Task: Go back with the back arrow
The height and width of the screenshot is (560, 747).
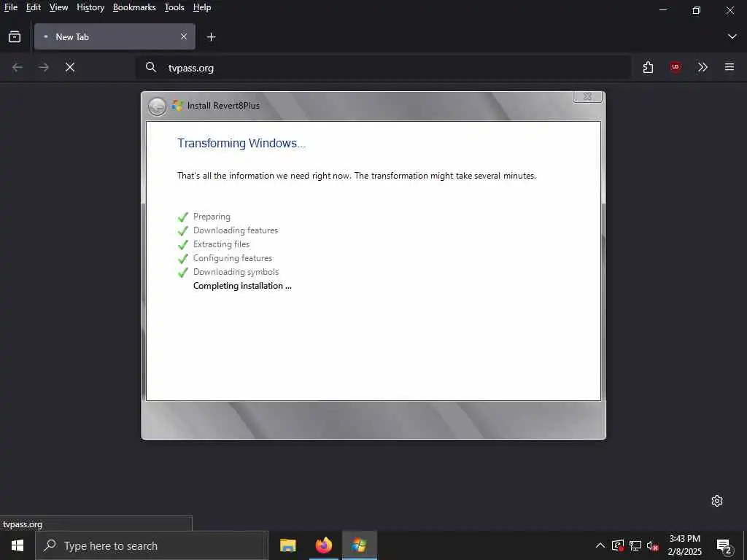Action: tap(18, 67)
